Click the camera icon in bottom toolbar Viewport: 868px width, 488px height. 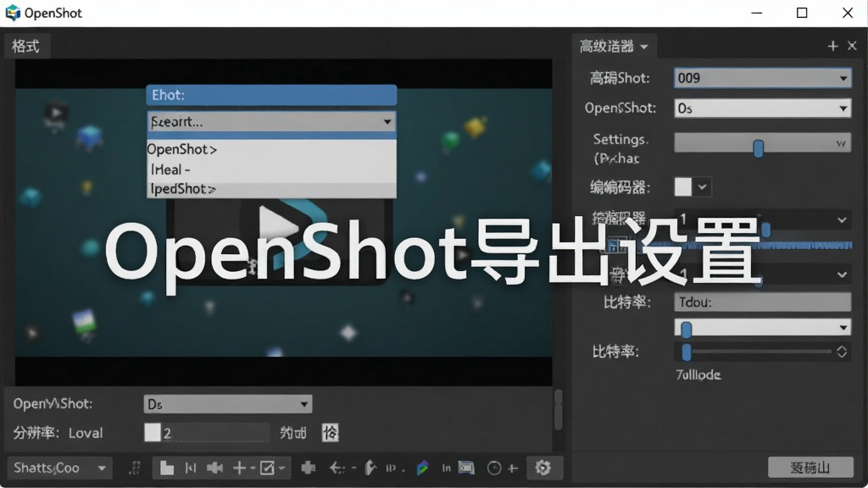click(214, 468)
